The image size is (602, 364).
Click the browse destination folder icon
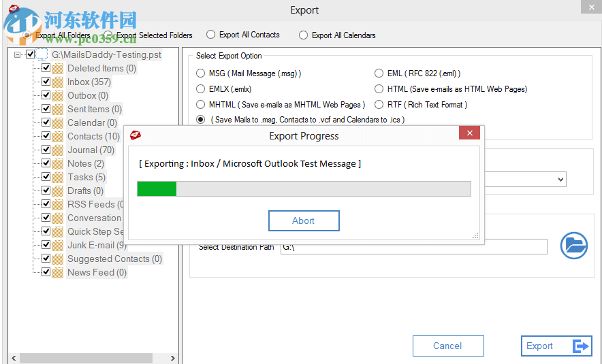click(574, 246)
